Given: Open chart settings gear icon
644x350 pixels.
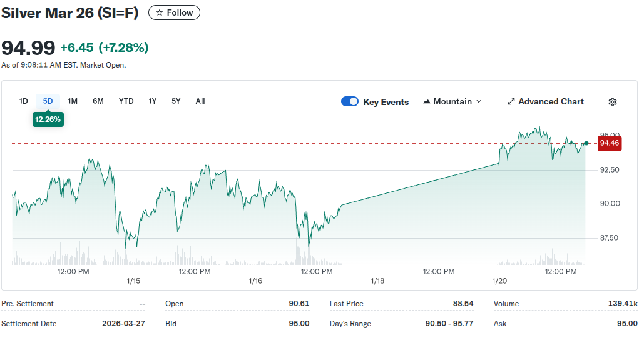Looking at the screenshot, I should pos(613,102).
